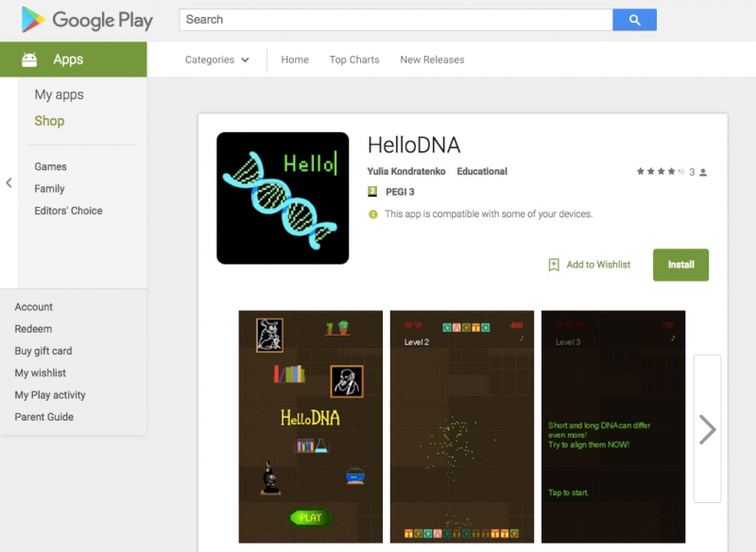
Task: Click the star rating display
Action: 661,172
